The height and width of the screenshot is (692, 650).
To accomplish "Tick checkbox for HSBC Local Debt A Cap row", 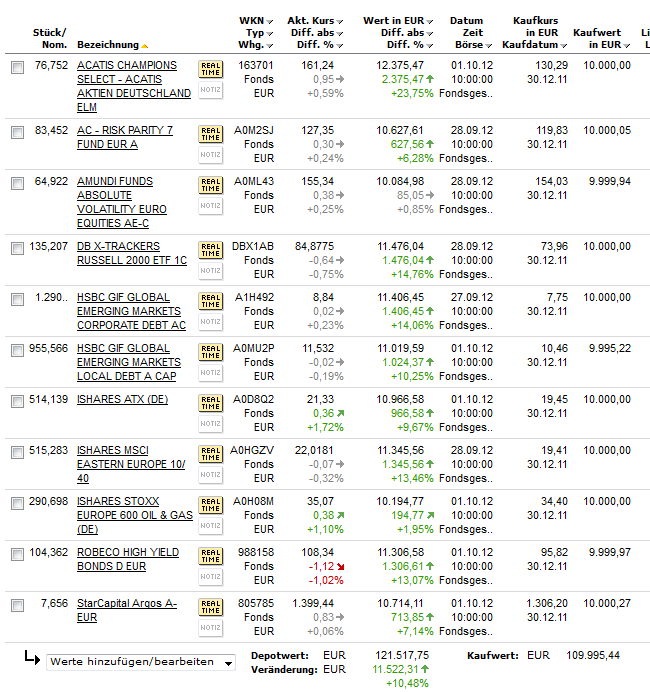I will pos(17,350).
